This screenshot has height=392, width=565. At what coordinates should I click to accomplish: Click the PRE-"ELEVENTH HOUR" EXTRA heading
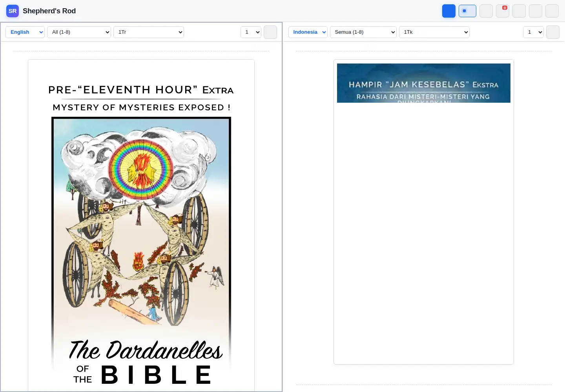pos(141,90)
